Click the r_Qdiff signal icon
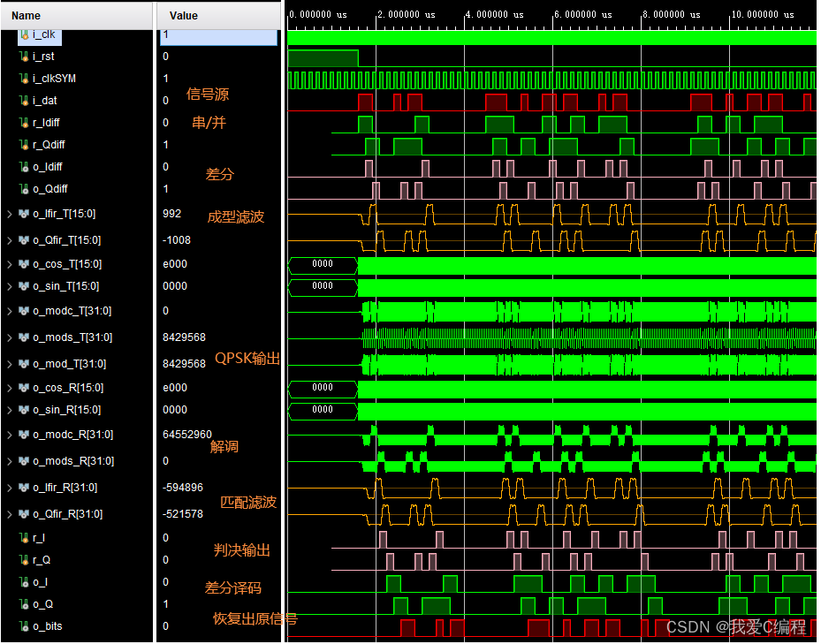The image size is (821, 644). pos(24,145)
